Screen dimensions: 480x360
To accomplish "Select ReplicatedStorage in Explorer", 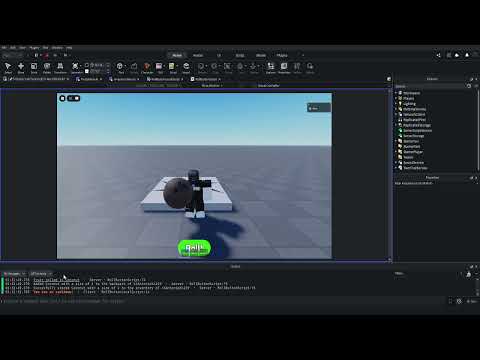I will pyautogui.click(x=417, y=125).
